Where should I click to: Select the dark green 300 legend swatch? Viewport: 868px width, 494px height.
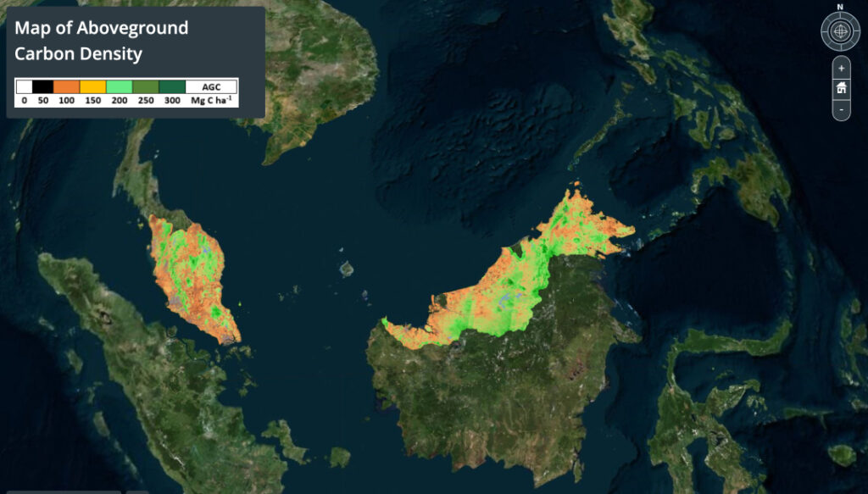click(172, 86)
